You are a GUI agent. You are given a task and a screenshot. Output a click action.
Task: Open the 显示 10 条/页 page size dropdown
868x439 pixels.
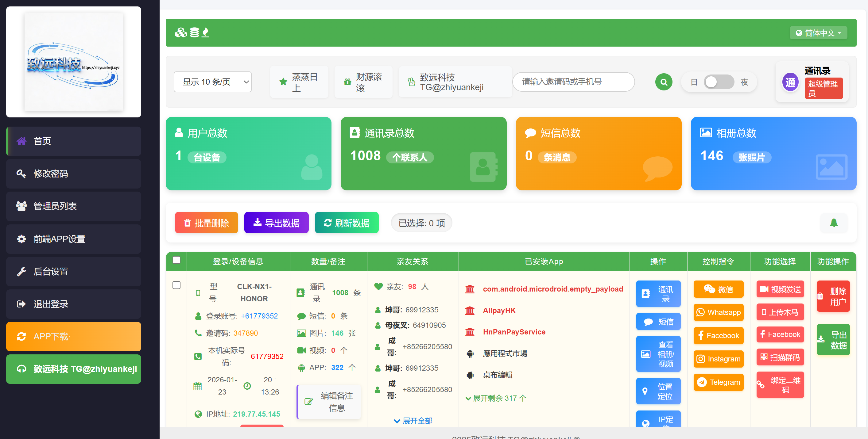212,82
